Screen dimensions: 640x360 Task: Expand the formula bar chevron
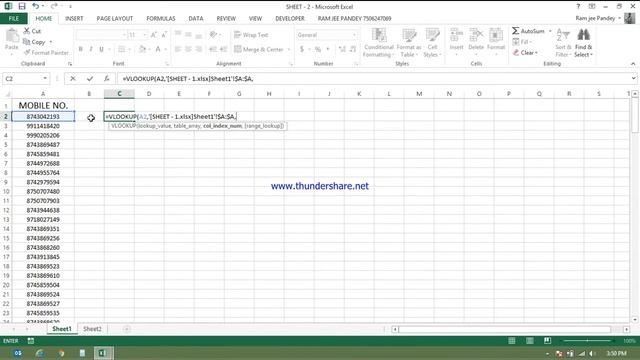coord(633,78)
